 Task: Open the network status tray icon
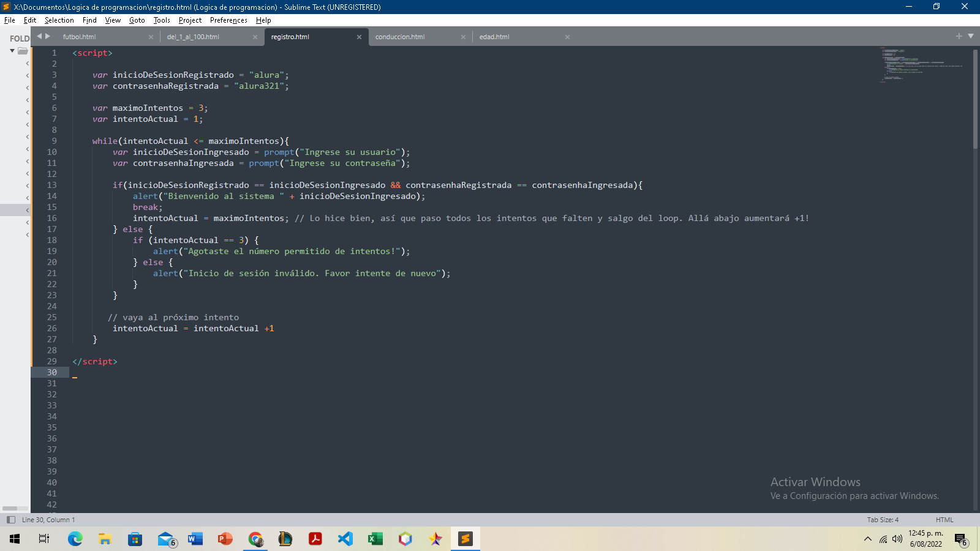click(x=883, y=539)
